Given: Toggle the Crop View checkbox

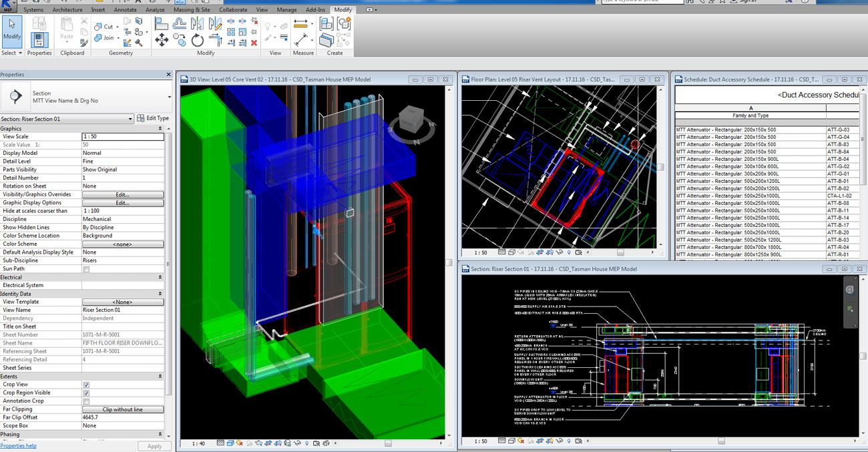Looking at the screenshot, I should (x=86, y=385).
